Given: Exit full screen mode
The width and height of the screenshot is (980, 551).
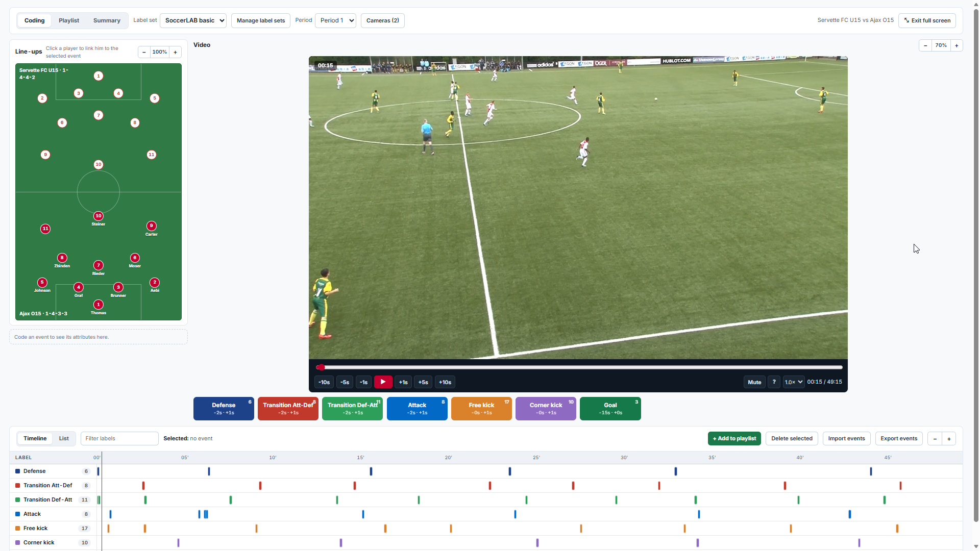Looking at the screenshot, I should [x=927, y=20].
